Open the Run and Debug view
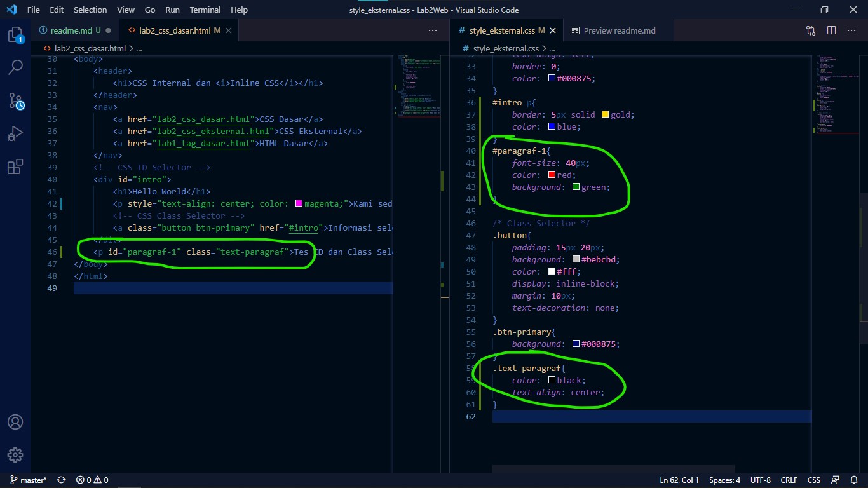 pyautogui.click(x=15, y=133)
